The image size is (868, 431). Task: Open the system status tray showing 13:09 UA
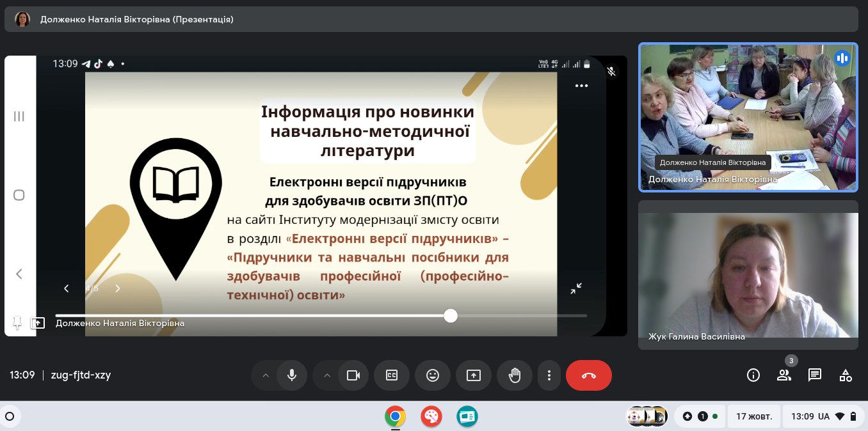point(823,416)
